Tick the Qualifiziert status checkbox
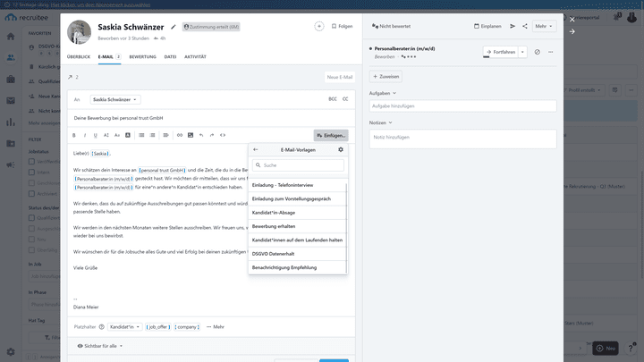The height and width of the screenshot is (362, 644). 31,218
